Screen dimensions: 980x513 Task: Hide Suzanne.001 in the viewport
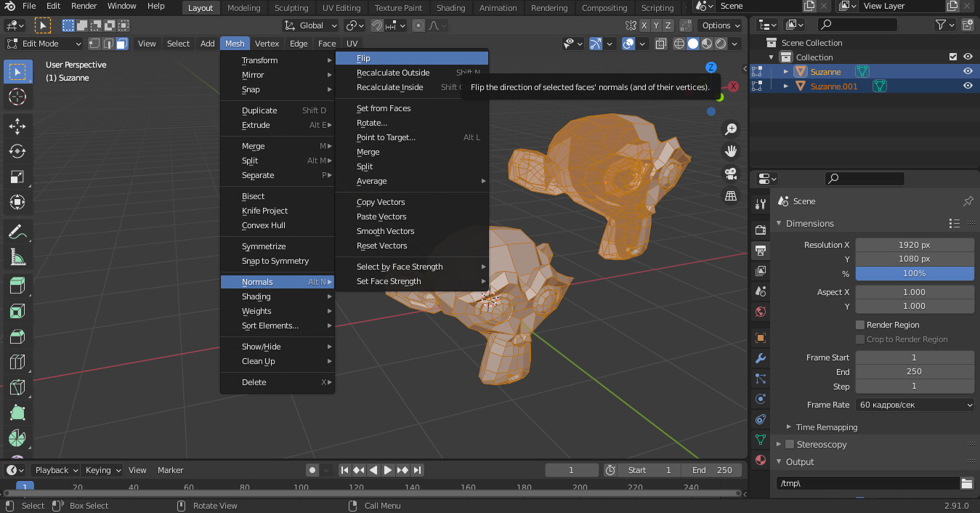[x=968, y=86]
